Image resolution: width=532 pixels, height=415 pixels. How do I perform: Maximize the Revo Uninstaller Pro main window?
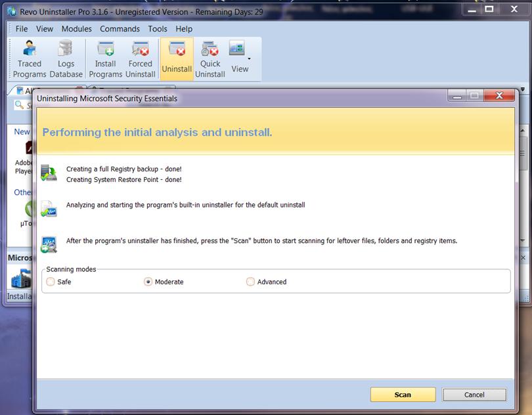point(489,9)
